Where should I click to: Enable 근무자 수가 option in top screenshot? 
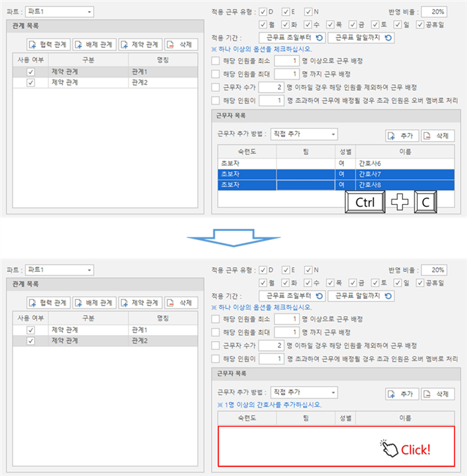(216, 87)
